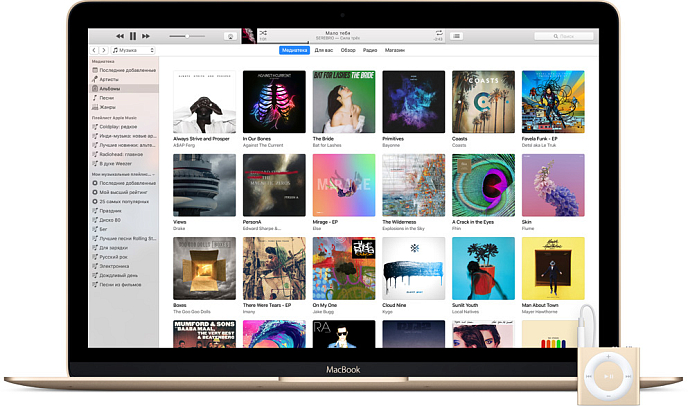The height and width of the screenshot is (406, 688).
Task: Open the Up Next list button
Action: [456, 36]
